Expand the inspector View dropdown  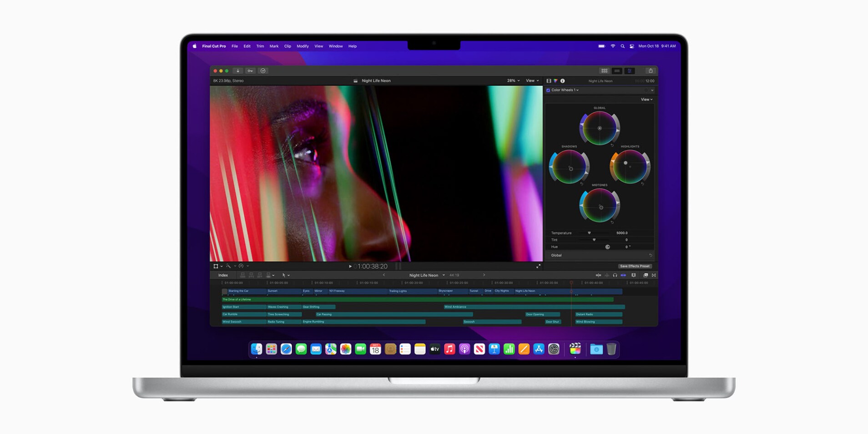click(647, 99)
